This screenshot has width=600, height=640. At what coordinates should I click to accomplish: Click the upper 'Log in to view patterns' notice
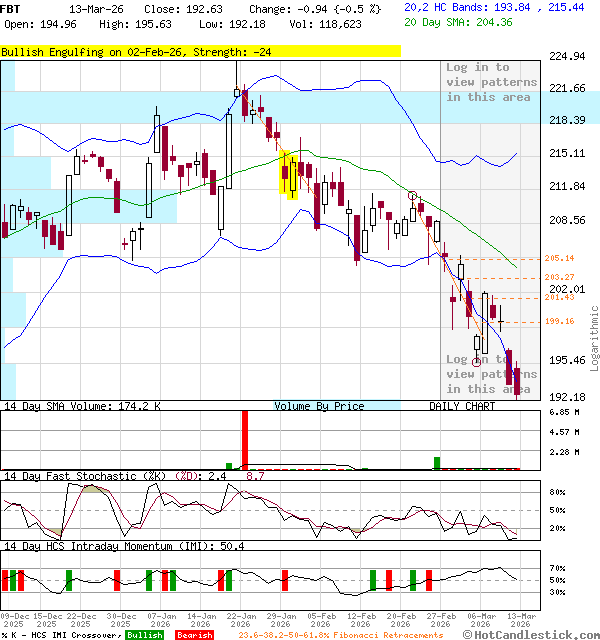click(x=490, y=82)
